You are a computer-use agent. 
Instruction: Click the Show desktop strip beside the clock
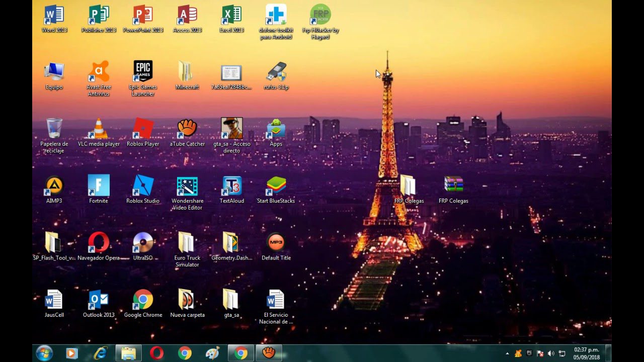(608, 353)
